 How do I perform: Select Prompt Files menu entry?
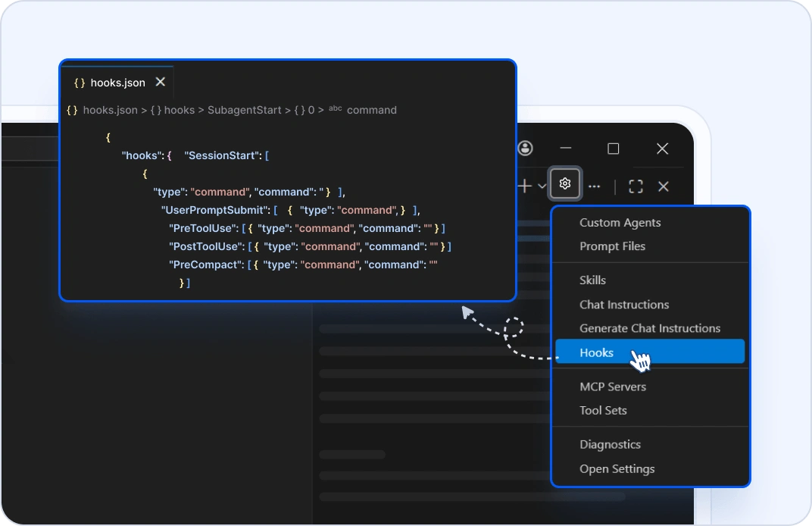click(612, 246)
